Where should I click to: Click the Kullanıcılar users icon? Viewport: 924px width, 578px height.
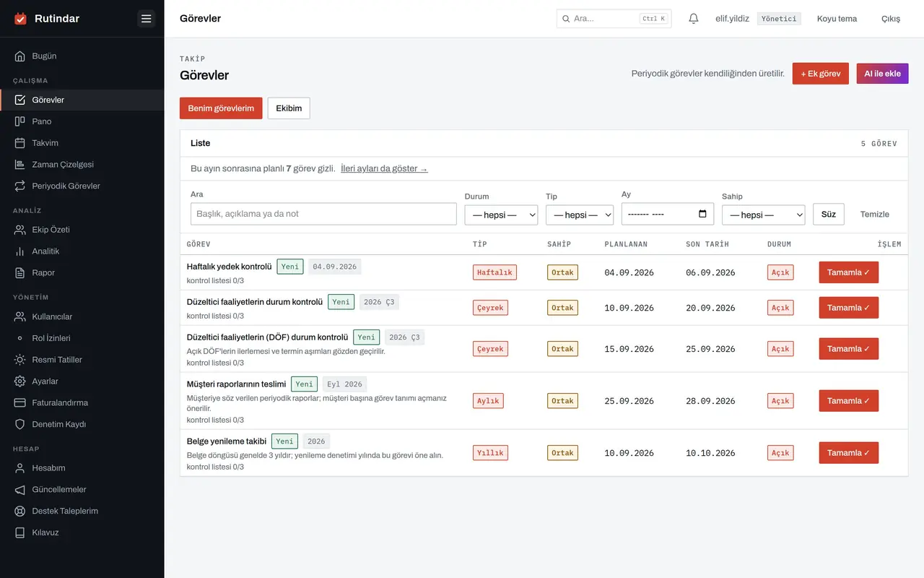coord(20,316)
